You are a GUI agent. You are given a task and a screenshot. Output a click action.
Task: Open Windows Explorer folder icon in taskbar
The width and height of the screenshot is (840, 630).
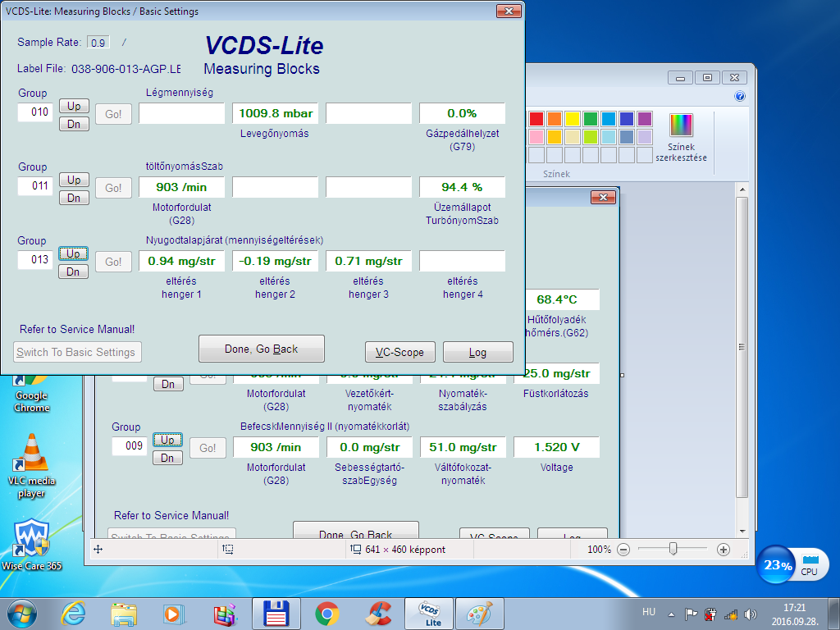[124, 614]
